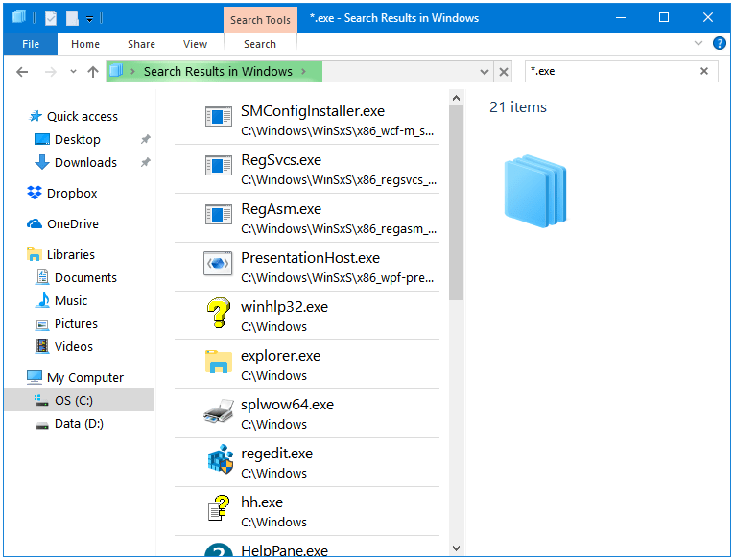This screenshot has height=560, width=734.
Task: Select the RegSvcs.exe file icon
Action: [x=219, y=166]
